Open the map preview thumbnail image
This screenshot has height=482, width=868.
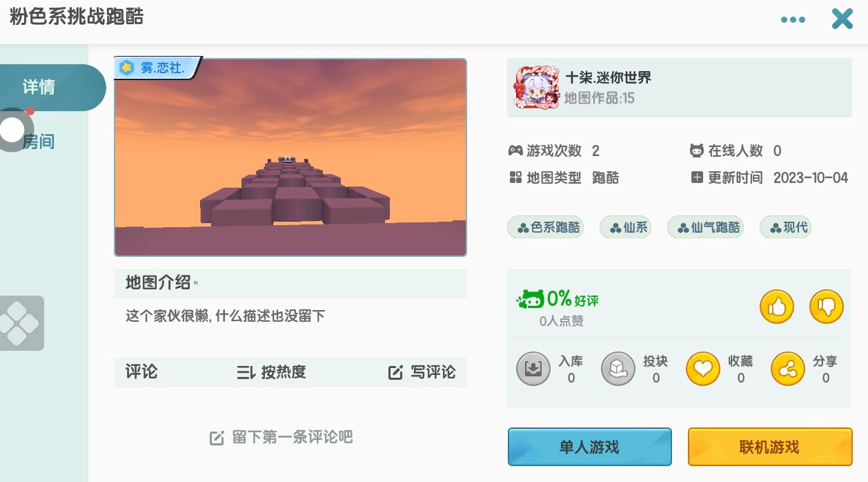pos(290,157)
